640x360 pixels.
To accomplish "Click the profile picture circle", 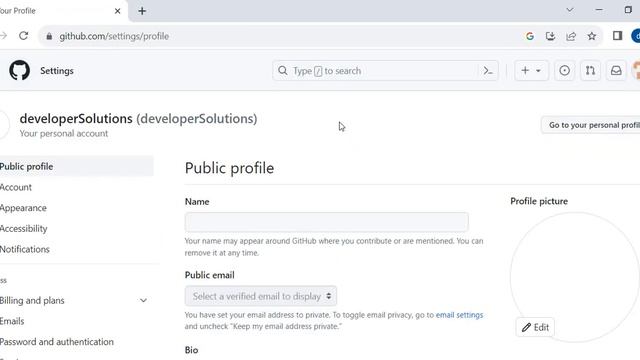I will 574,276.
